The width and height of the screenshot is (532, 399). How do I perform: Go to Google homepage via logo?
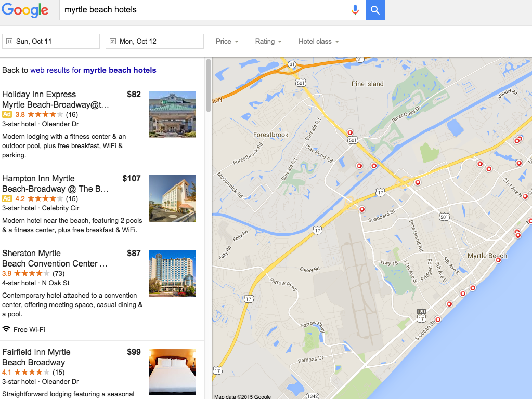pyautogui.click(x=25, y=10)
